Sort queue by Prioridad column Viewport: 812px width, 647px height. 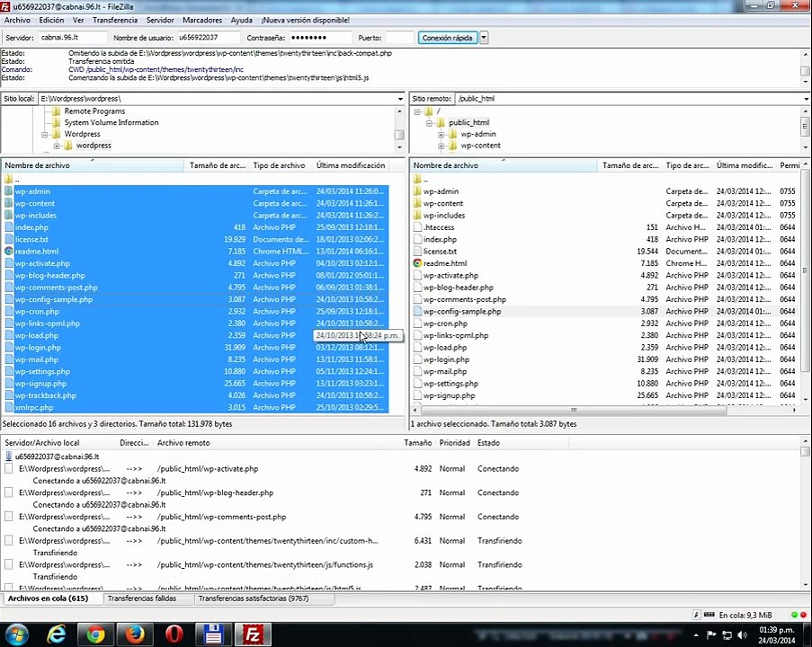tap(454, 442)
